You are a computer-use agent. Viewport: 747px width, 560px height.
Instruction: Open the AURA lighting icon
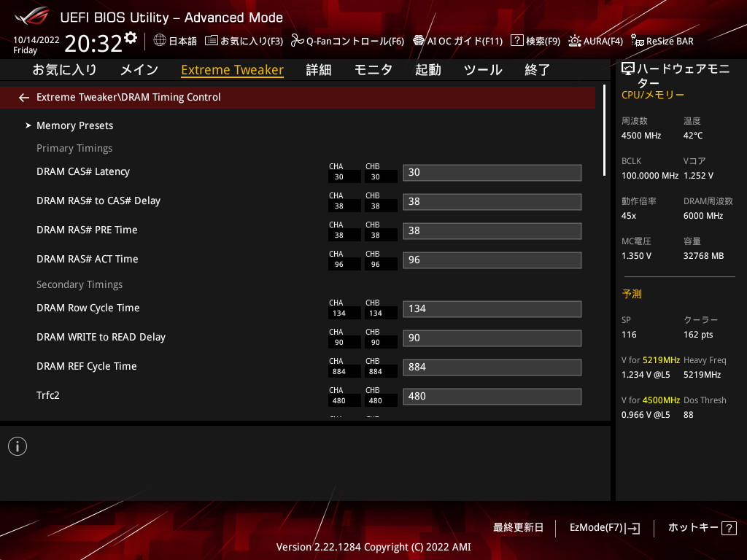point(575,41)
